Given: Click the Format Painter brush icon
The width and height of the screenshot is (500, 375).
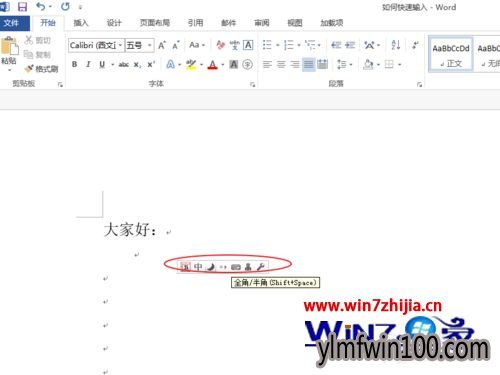Looking at the screenshot, I should coord(29,69).
